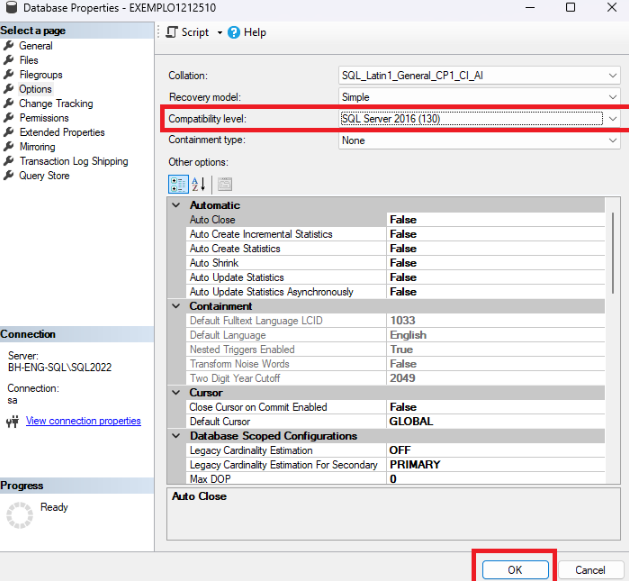The height and width of the screenshot is (581, 629).
Task: Click the wrench icon beside General
Action: (x=8, y=46)
